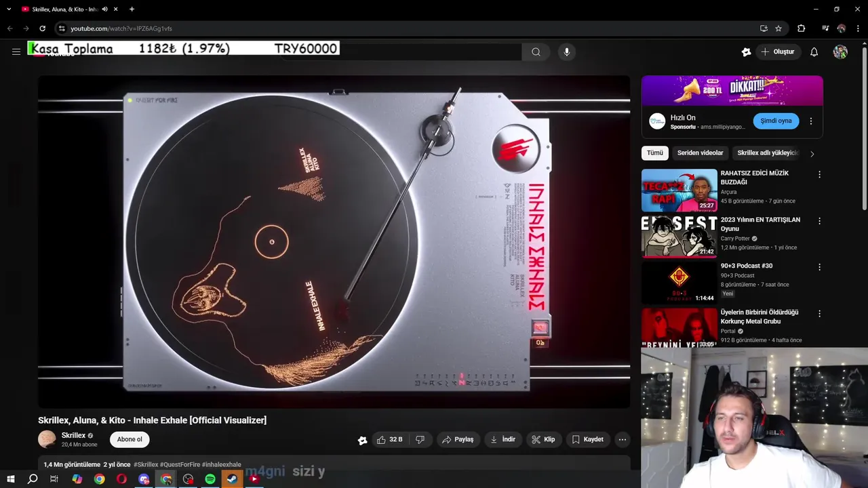Open Opera browser from the taskbar
Image resolution: width=868 pixels, height=488 pixels.
pyautogui.click(x=121, y=479)
